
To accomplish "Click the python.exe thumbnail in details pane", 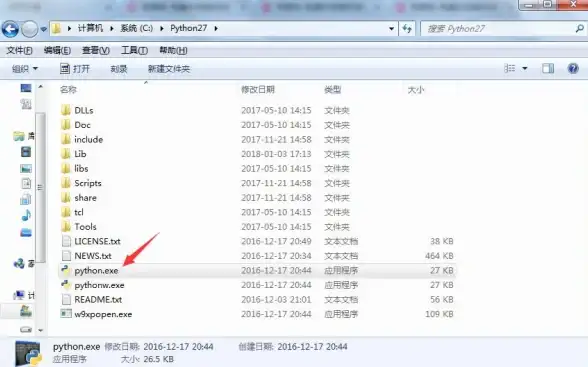I will 28,353.
